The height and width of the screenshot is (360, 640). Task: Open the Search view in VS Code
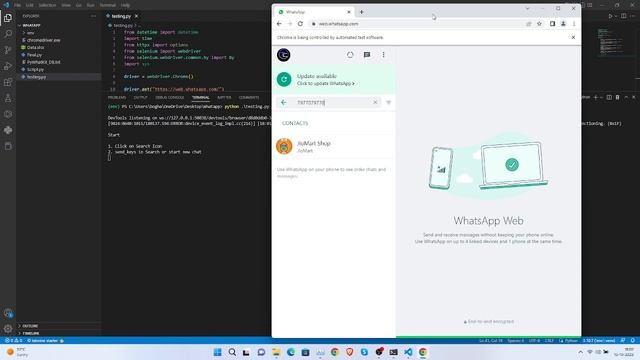[x=8, y=33]
